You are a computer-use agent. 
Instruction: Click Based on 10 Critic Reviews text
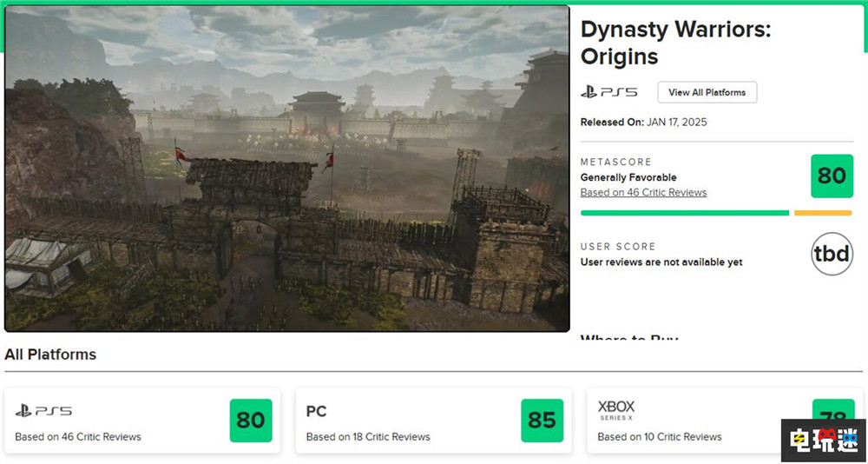click(660, 436)
